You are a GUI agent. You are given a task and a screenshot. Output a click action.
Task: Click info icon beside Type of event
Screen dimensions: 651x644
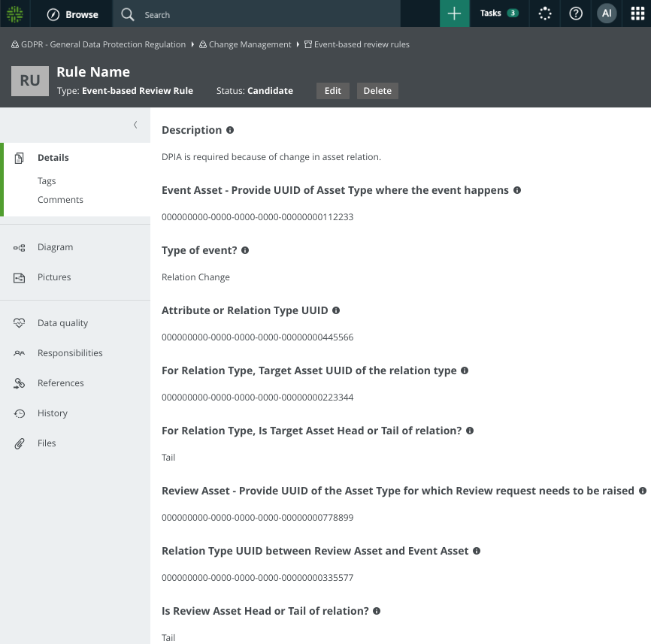pyautogui.click(x=245, y=250)
